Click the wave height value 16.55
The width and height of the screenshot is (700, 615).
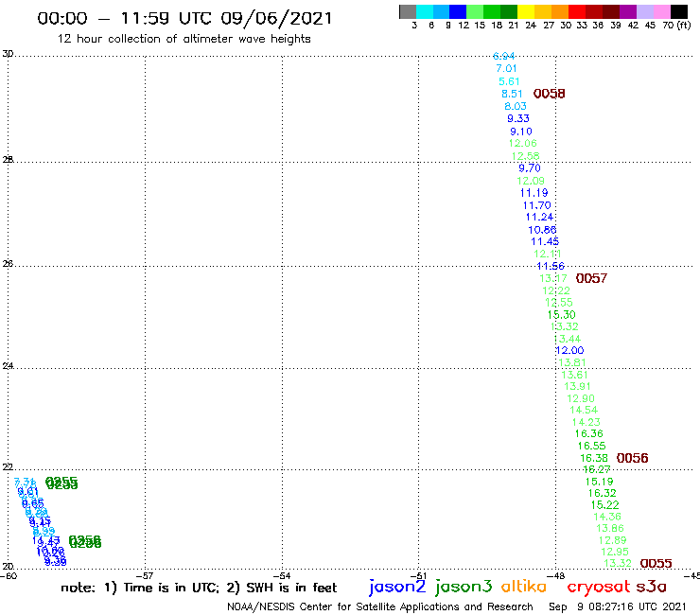coord(591,447)
